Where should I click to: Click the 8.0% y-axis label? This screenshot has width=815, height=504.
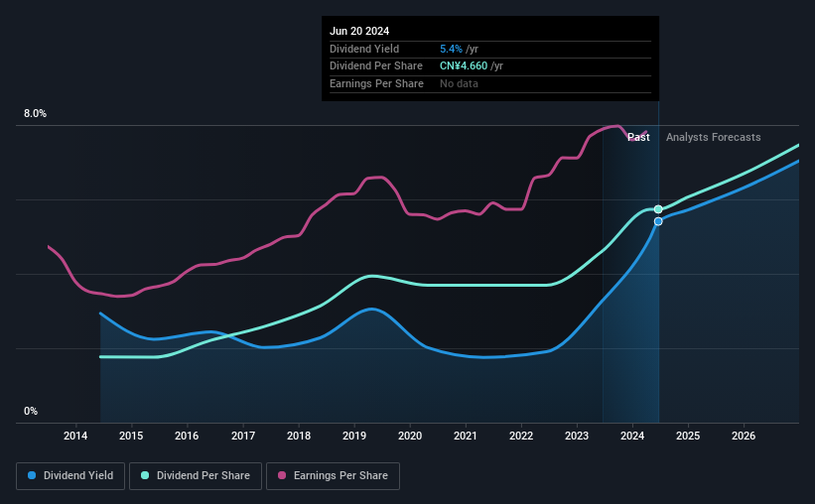coord(35,113)
